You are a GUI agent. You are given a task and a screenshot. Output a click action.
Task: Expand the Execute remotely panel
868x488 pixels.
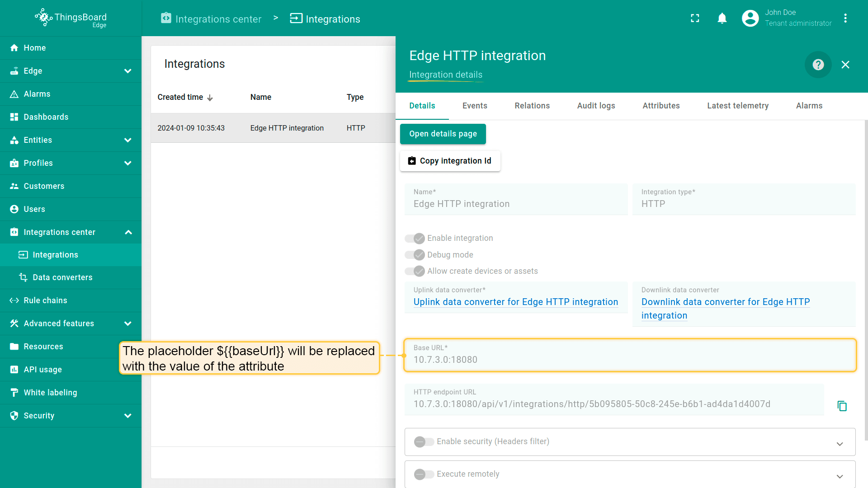coord(840,476)
